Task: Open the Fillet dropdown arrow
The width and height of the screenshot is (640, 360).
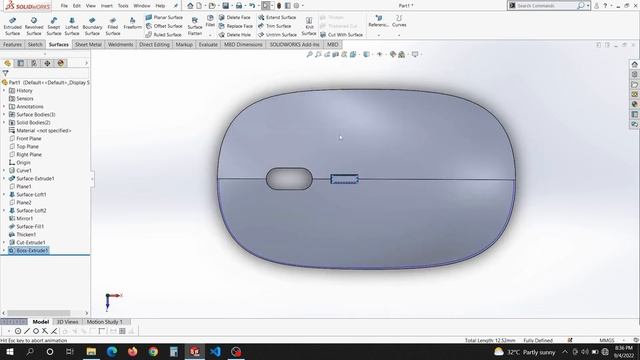Action: 210,35
